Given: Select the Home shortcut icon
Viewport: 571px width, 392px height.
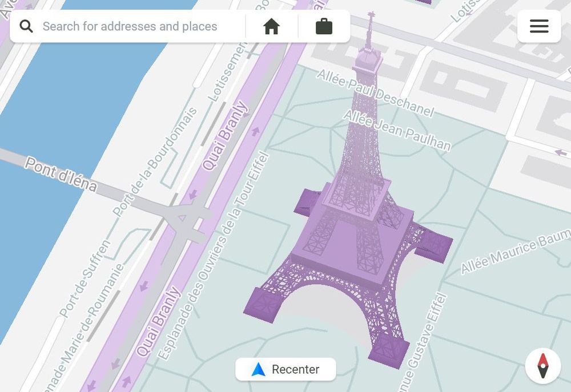Looking at the screenshot, I should [x=271, y=26].
